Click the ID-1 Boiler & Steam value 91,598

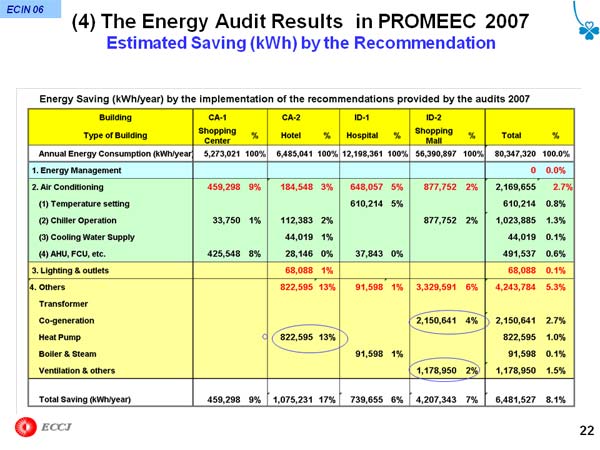(369, 354)
